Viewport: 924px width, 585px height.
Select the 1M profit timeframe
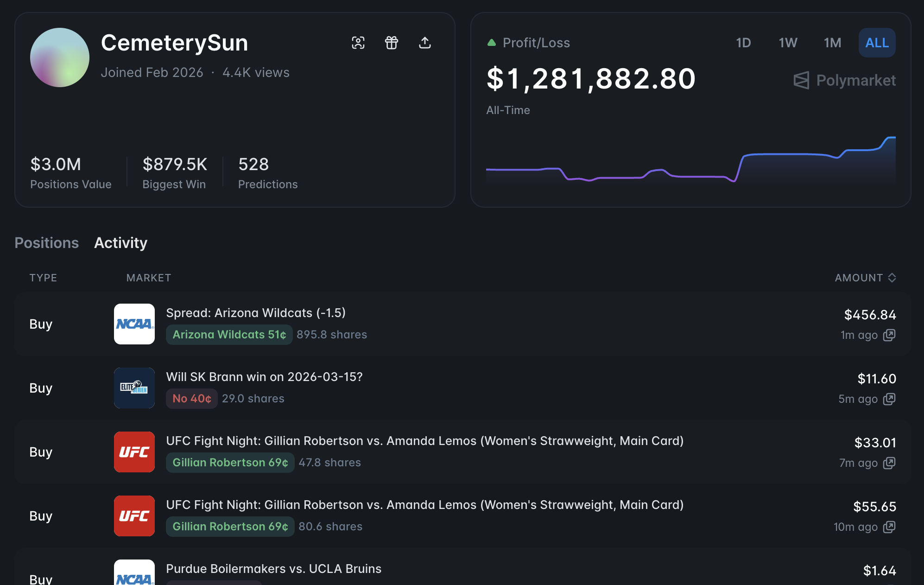[x=832, y=43]
